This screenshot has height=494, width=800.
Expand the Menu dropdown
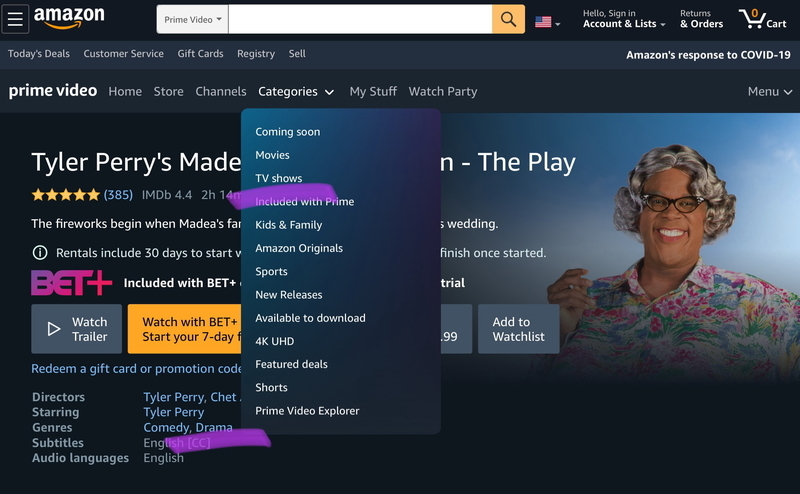click(x=769, y=91)
